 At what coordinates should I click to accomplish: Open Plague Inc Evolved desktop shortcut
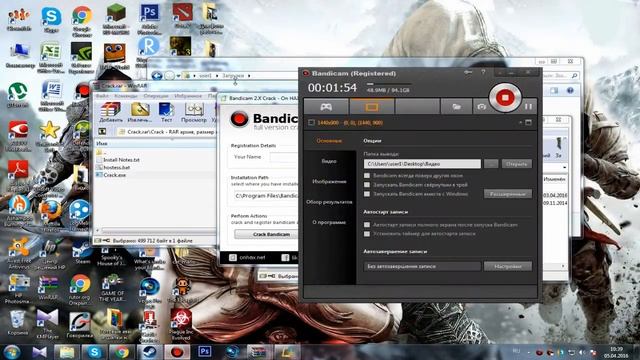pos(181,324)
